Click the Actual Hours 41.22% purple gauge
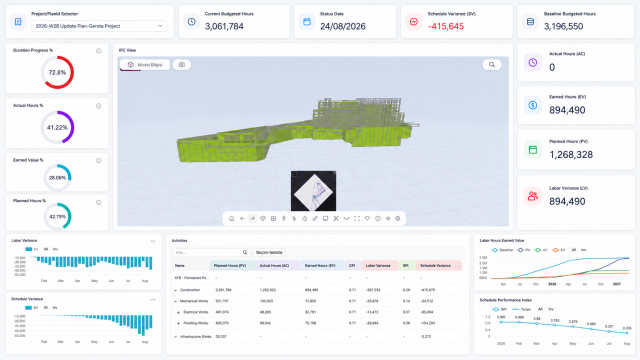 pos(57,127)
